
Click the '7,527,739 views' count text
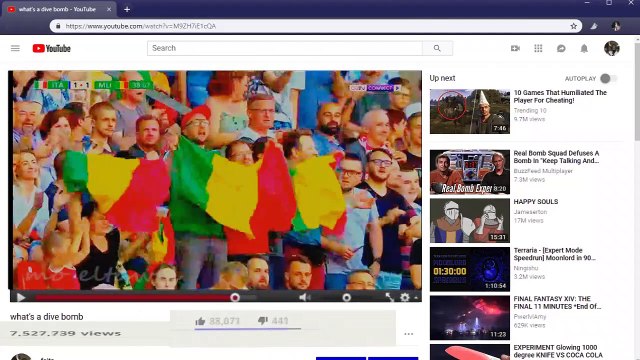[x=65, y=333]
